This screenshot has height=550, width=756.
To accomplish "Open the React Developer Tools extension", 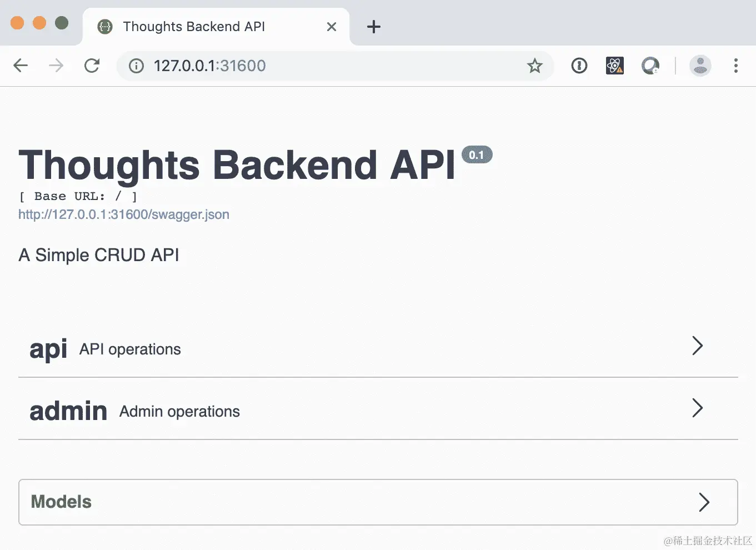I will coord(615,66).
